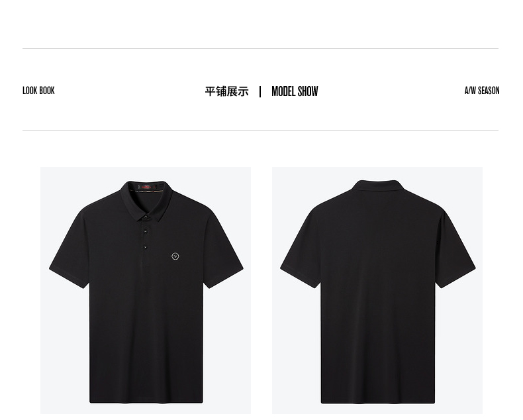Open the back view polo shirt image
The image size is (523, 420).
[377, 290]
